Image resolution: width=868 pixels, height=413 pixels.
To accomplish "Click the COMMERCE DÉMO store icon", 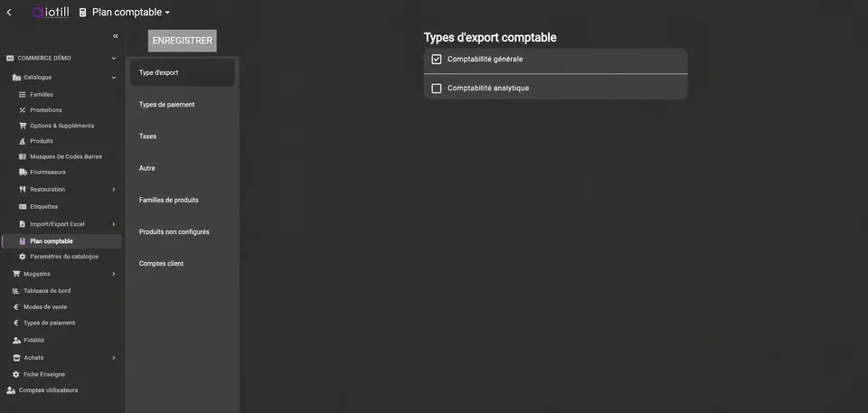I will point(10,58).
